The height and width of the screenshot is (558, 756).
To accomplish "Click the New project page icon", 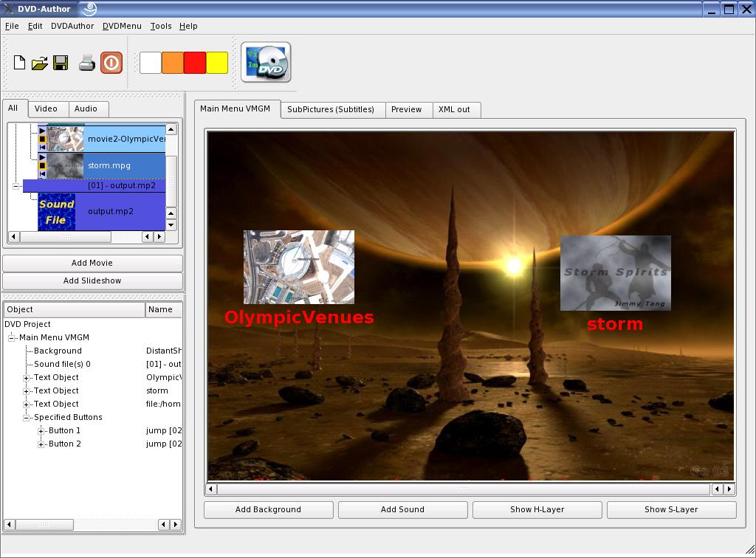I will tap(20, 63).
